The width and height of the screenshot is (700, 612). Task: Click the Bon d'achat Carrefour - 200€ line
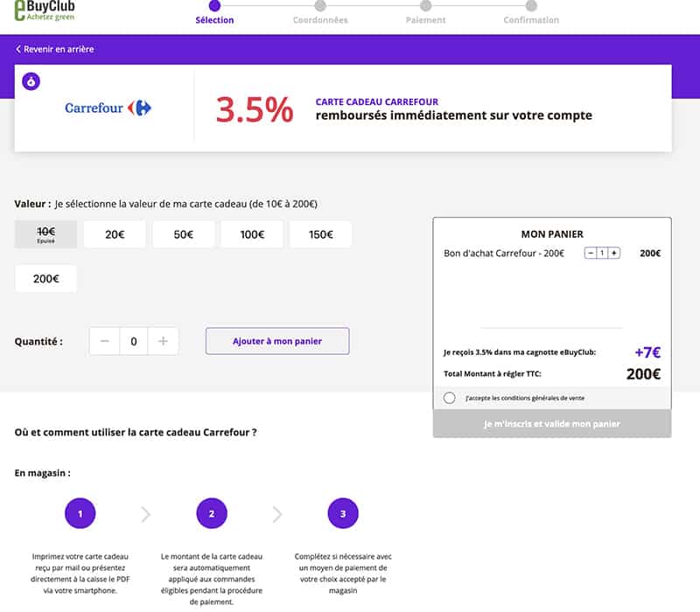click(x=504, y=254)
